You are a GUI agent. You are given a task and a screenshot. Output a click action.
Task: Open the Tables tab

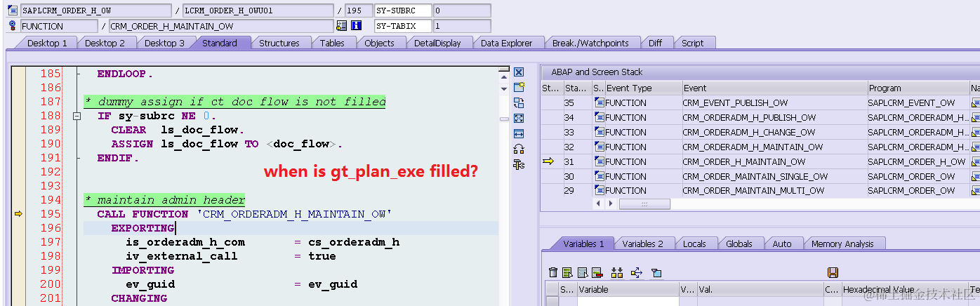pos(332,43)
